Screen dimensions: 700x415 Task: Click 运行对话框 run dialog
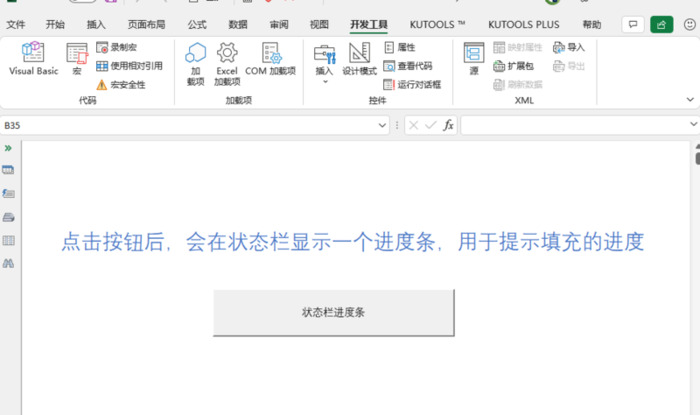[x=412, y=85]
